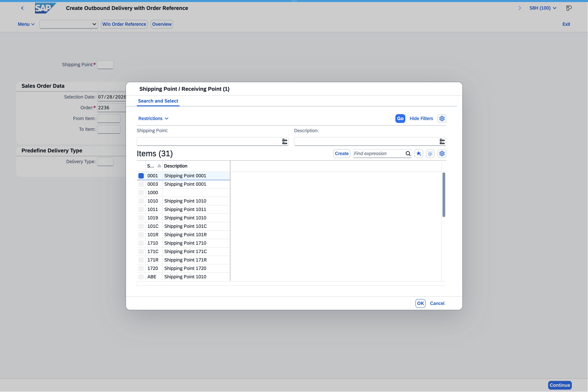Cancel the shipping point dialog
The image size is (588, 392).
[x=437, y=303]
